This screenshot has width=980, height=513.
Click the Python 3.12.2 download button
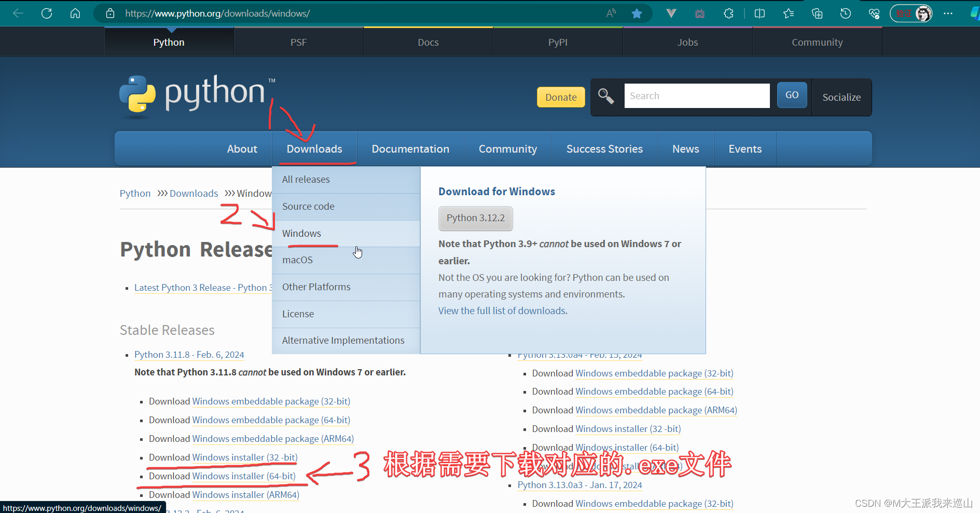pyautogui.click(x=476, y=218)
